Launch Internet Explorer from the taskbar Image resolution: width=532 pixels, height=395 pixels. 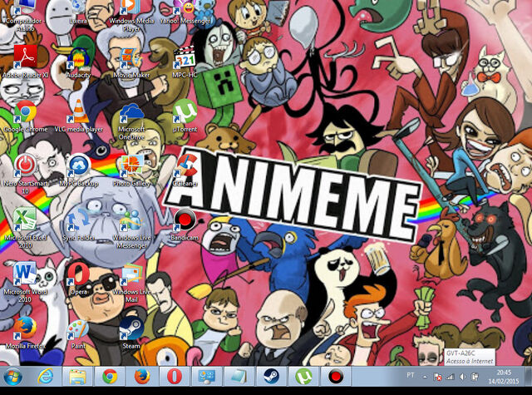click(46, 377)
